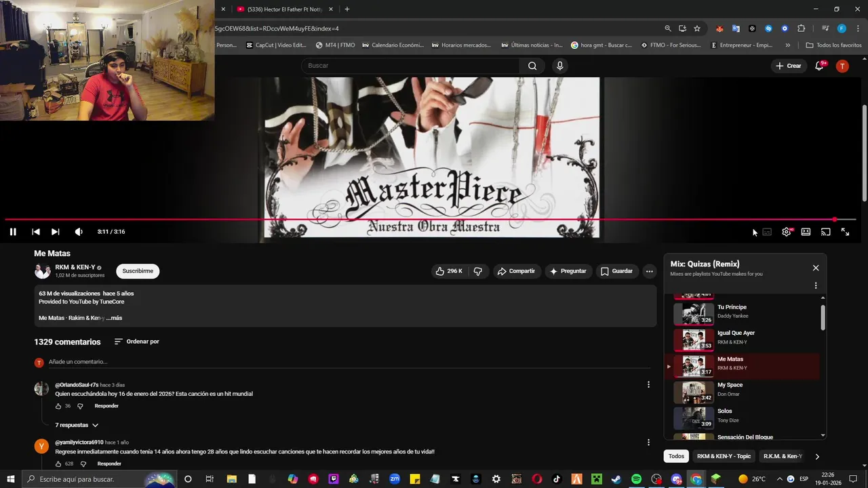Open the Chrome media controls icon

(x=825, y=28)
